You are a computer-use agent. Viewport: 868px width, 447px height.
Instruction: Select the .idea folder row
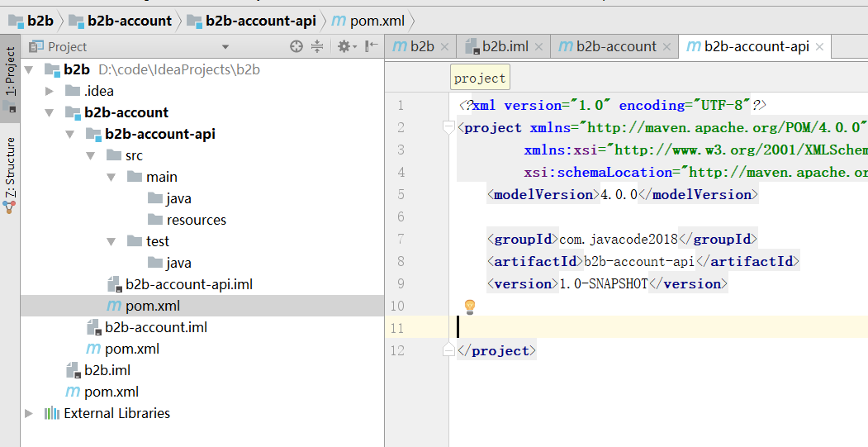tap(202, 91)
